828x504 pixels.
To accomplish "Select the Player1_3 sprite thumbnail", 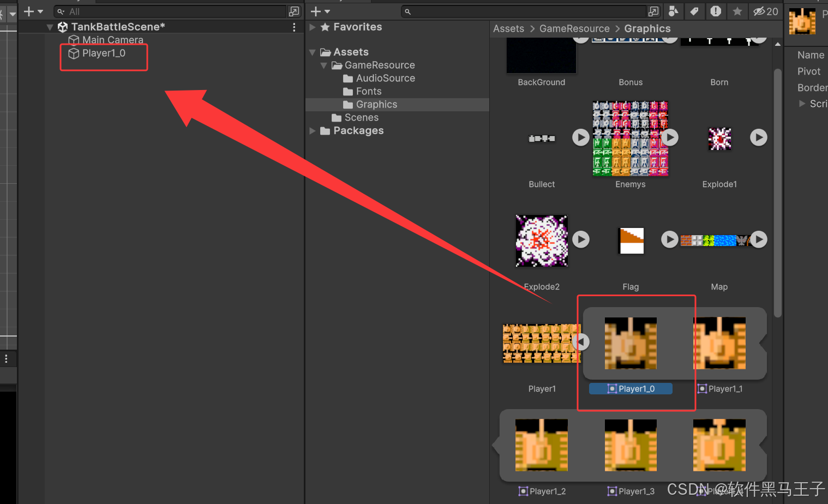I will [x=631, y=445].
